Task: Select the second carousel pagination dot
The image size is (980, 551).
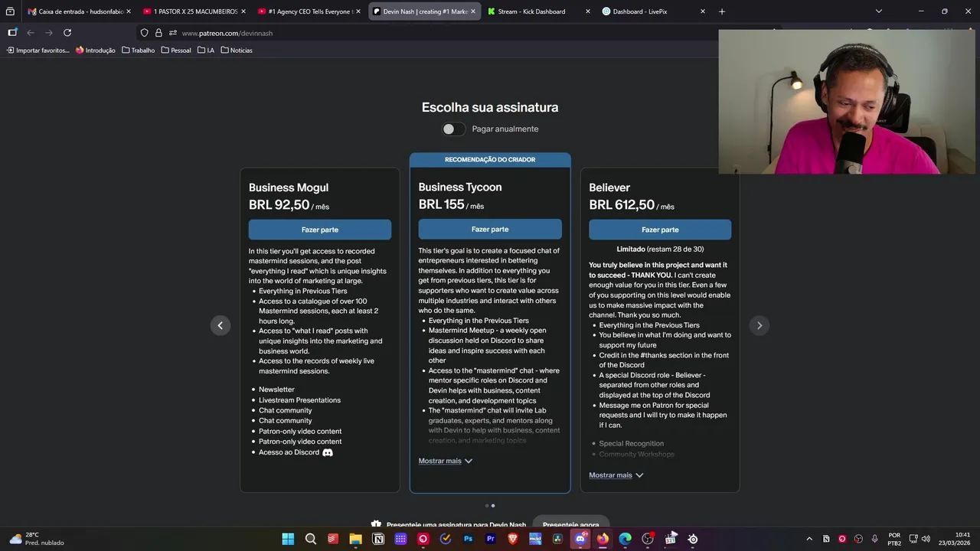Action: [493, 505]
